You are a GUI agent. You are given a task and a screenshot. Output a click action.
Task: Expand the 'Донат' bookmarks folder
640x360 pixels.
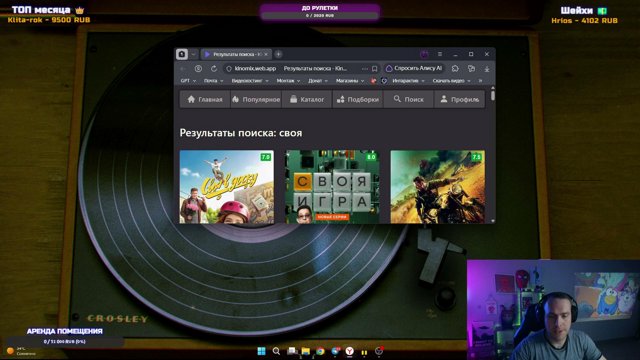coord(318,81)
